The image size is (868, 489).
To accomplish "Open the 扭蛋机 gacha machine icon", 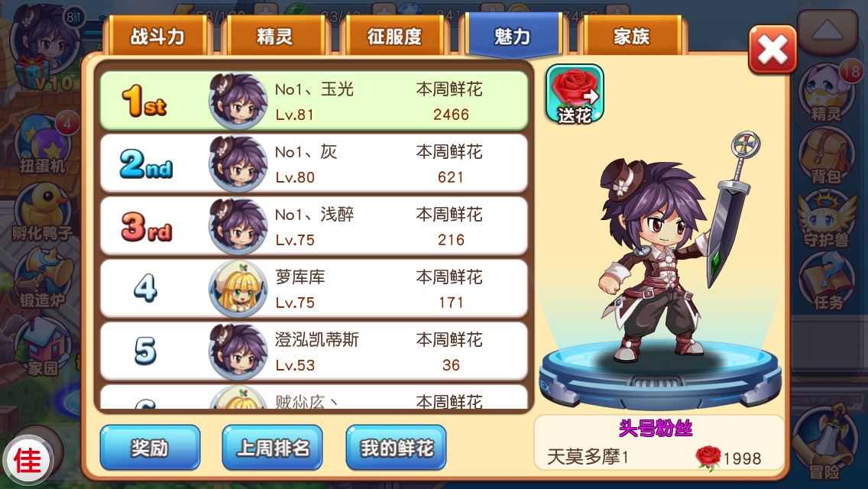I will [44, 144].
